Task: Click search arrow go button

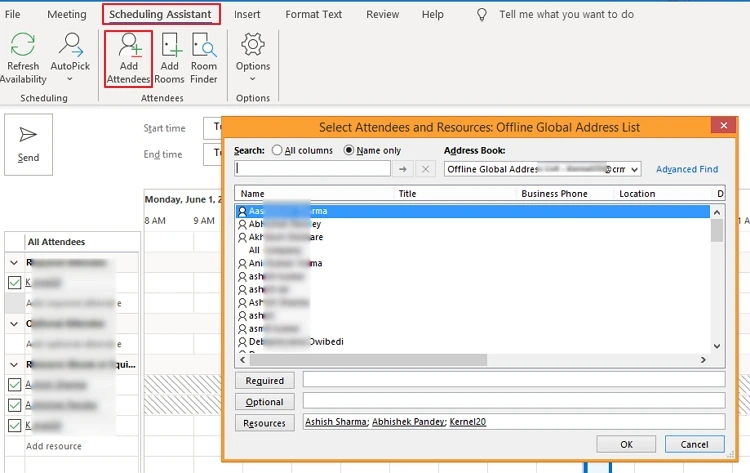Action: pos(403,169)
